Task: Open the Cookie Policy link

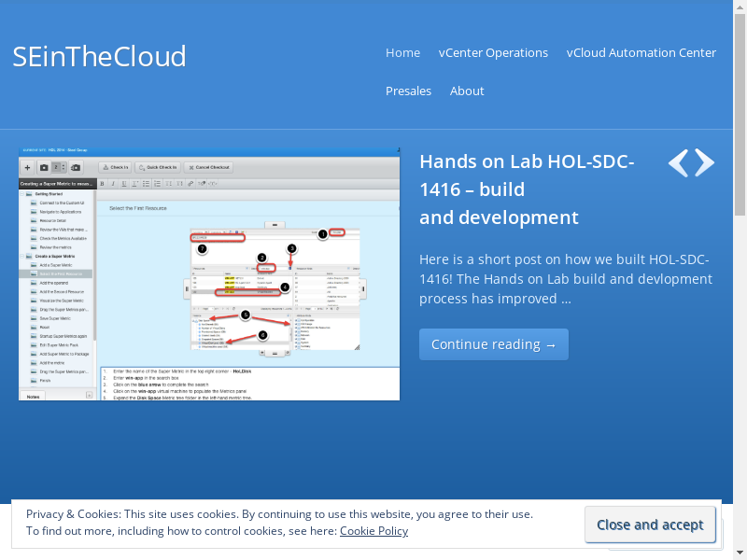Action: (x=373, y=531)
